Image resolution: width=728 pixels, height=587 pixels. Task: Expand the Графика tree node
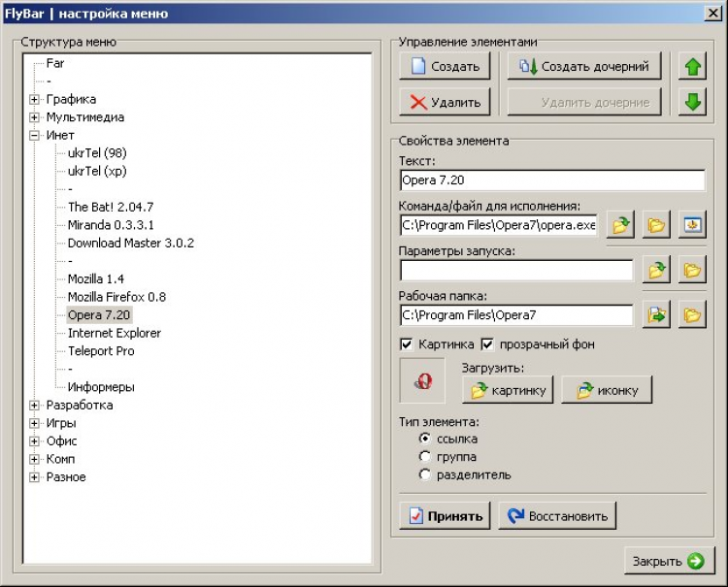(x=34, y=99)
